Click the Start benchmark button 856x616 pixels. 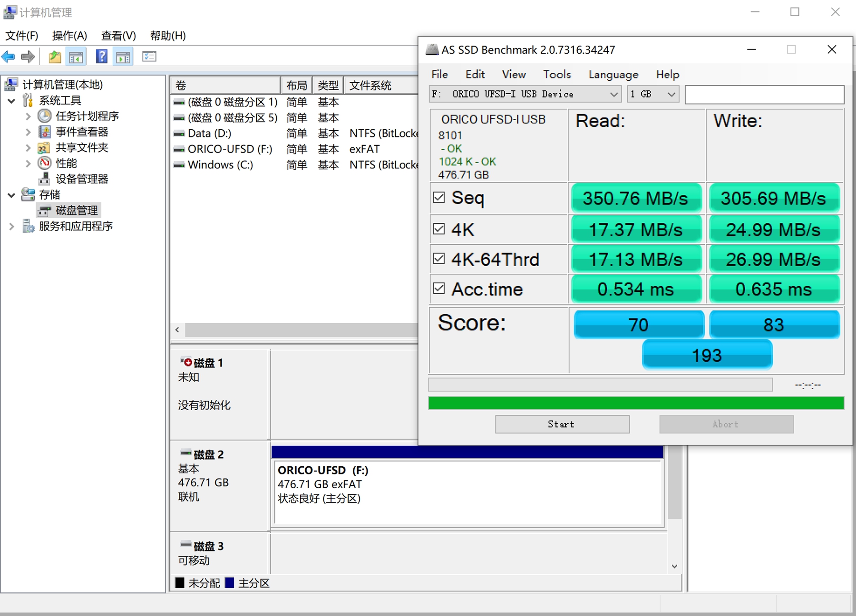tap(562, 424)
